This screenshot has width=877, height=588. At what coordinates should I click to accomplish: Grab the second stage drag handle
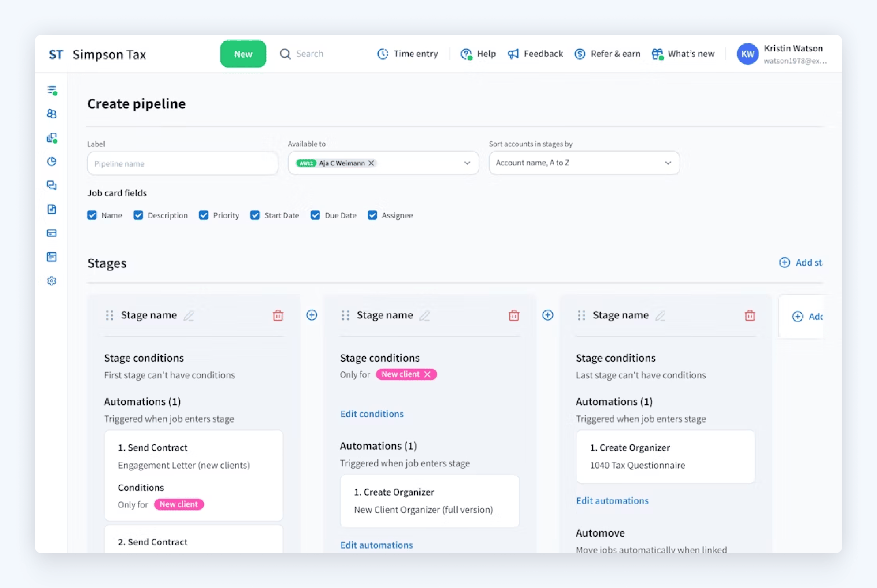pos(345,316)
